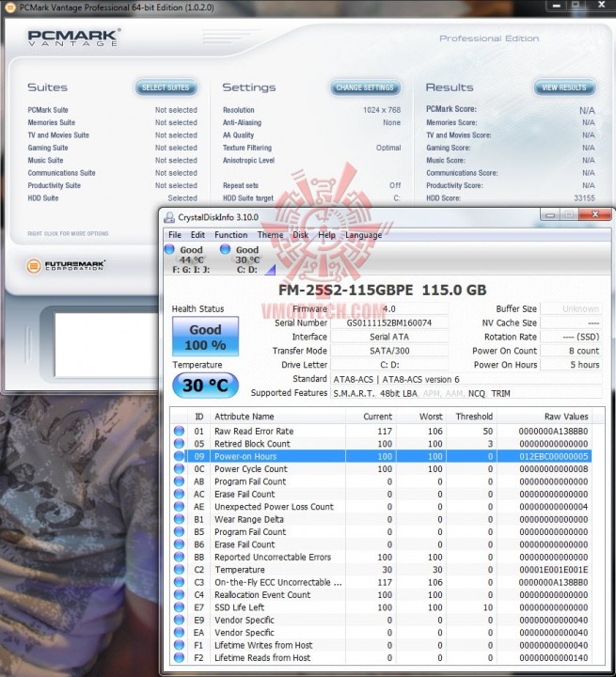This screenshot has width=616, height=677.
Task: Click the Rotation Rate value (SSD)
Action: (571, 337)
